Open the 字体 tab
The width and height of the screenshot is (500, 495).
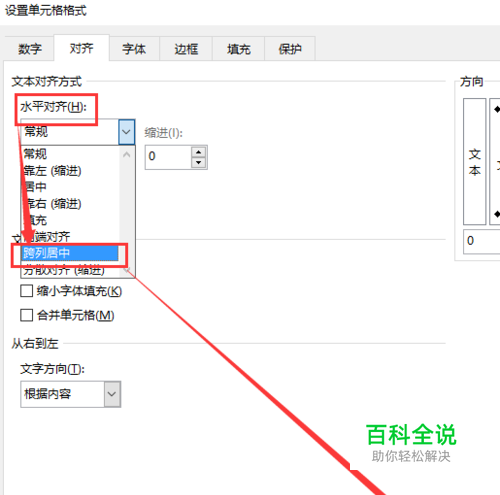click(x=134, y=49)
